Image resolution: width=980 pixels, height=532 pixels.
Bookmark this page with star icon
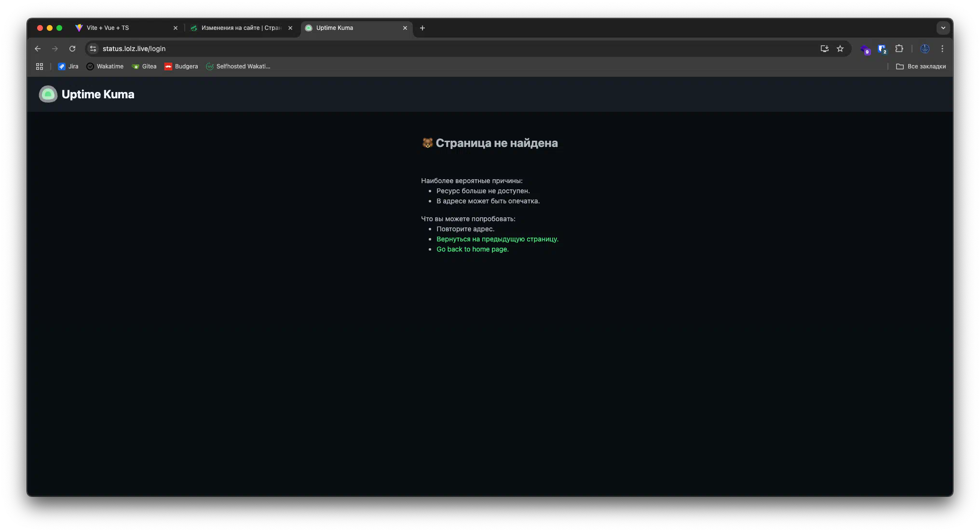point(840,49)
